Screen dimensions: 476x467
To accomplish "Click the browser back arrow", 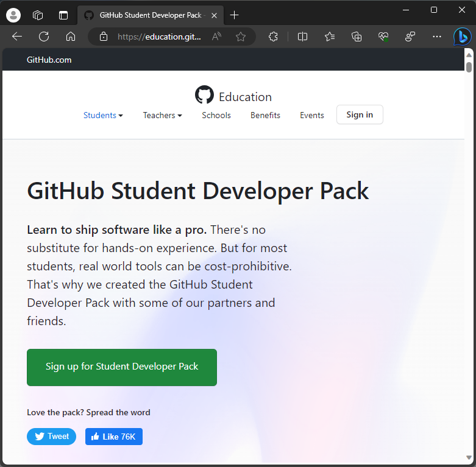I will tap(17, 37).
